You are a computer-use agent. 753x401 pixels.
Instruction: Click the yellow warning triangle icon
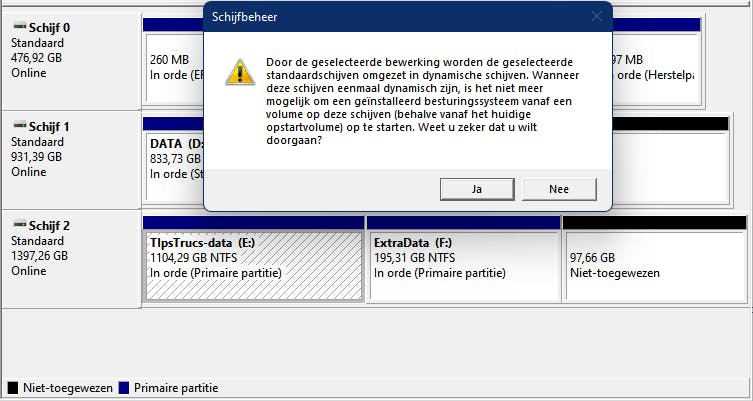tap(238, 71)
